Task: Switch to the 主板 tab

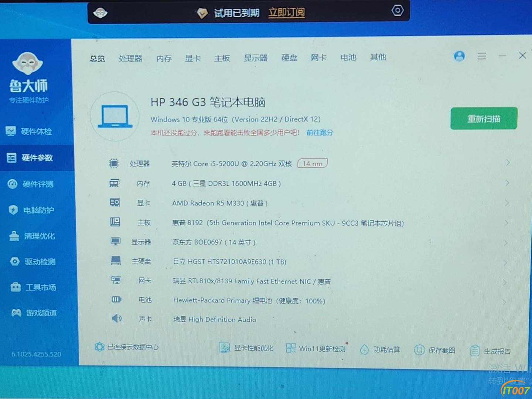Action: (222, 58)
